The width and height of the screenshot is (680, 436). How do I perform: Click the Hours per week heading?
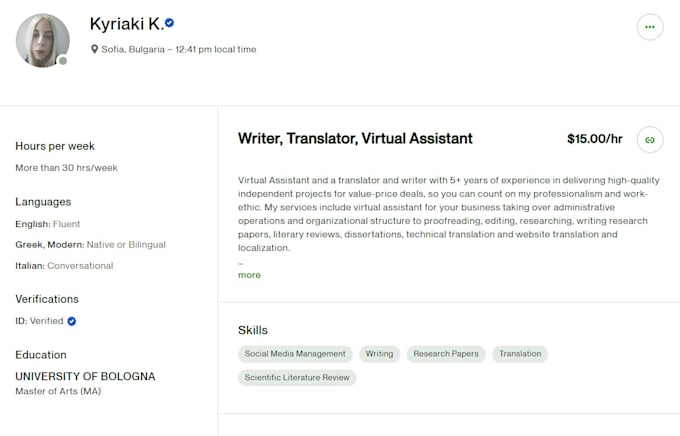click(55, 146)
